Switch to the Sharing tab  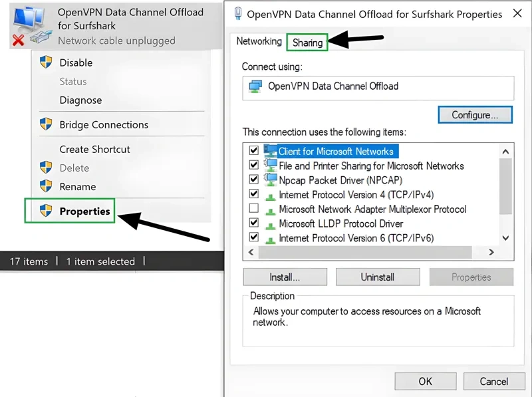click(307, 43)
